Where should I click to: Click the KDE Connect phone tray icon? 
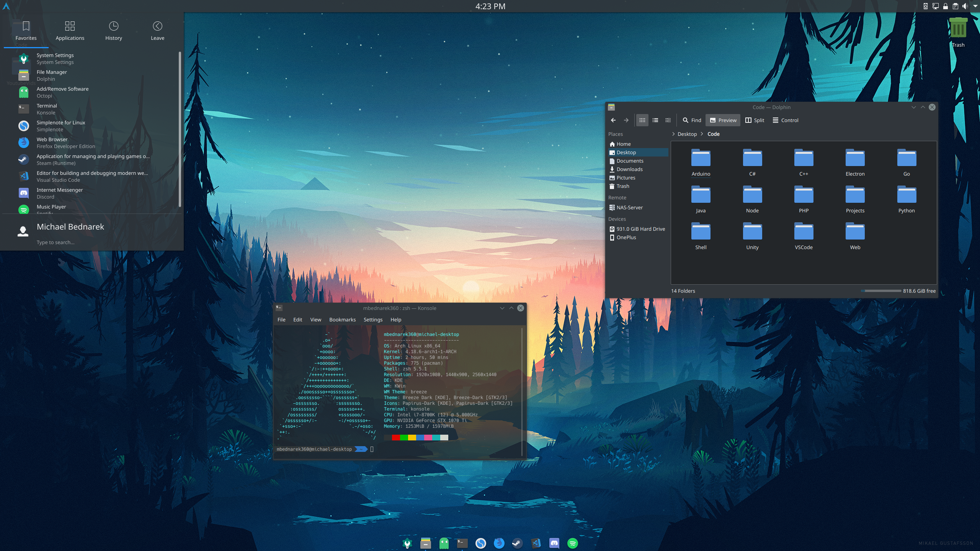tap(925, 6)
